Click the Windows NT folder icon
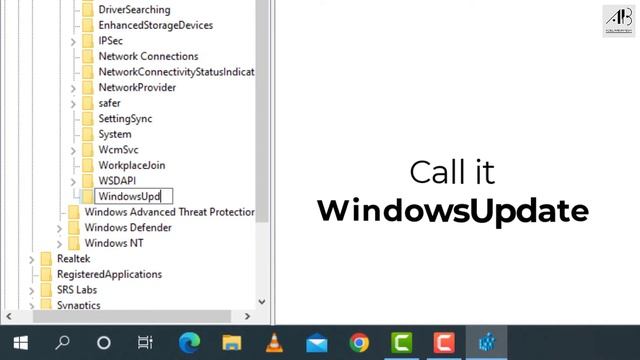This screenshot has width=640, height=360. tap(74, 243)
